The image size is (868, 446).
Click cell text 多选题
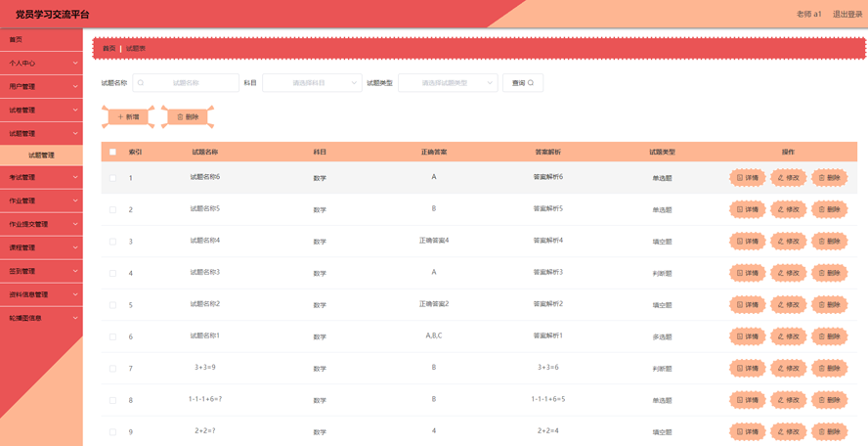coord(662,336)
